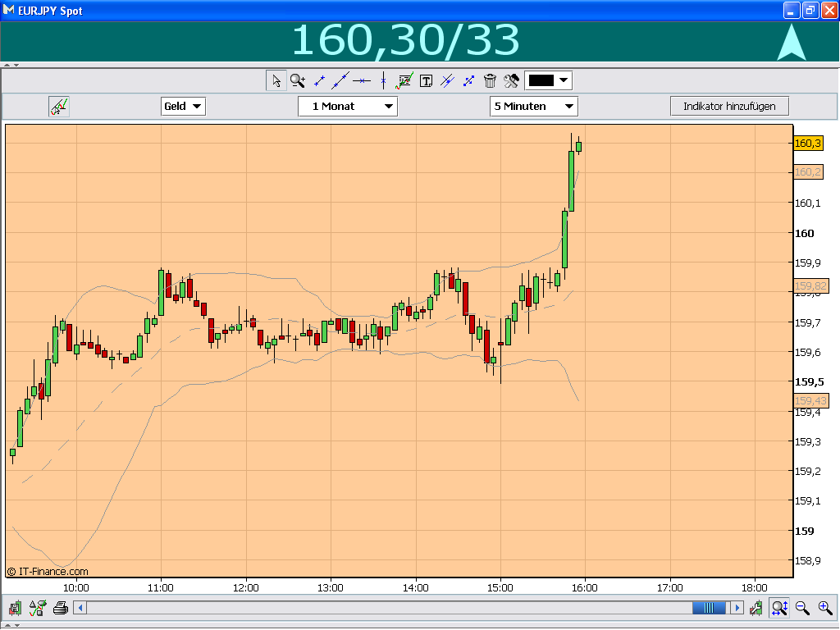Viewport: 840px width, 630px height.
Task: Click the trash bin delete icon
Action: point(490,80)
